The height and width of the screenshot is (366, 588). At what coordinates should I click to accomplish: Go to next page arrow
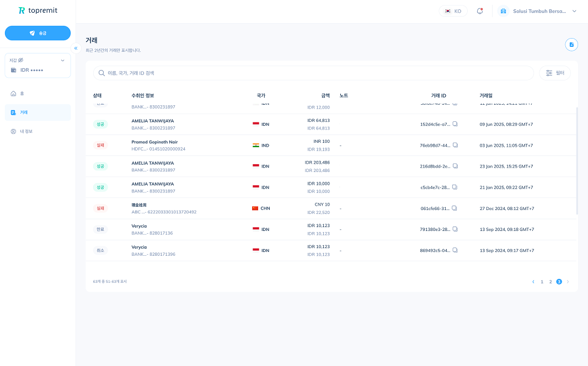click(x=568, y=282)
